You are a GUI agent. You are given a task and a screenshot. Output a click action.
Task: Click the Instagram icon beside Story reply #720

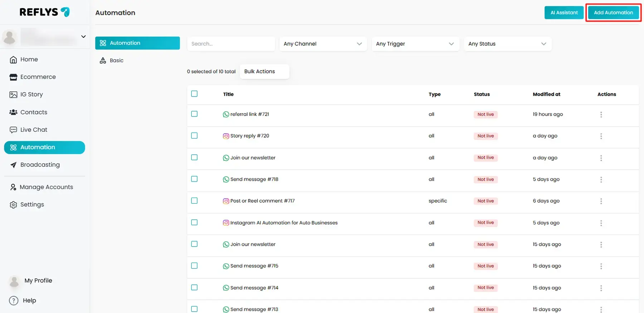(226, 136)
